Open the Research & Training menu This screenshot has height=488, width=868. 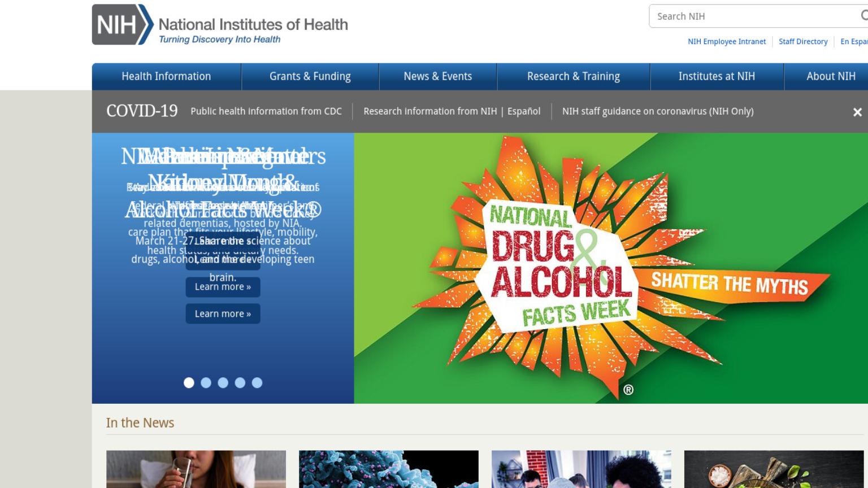click(574, 76)
